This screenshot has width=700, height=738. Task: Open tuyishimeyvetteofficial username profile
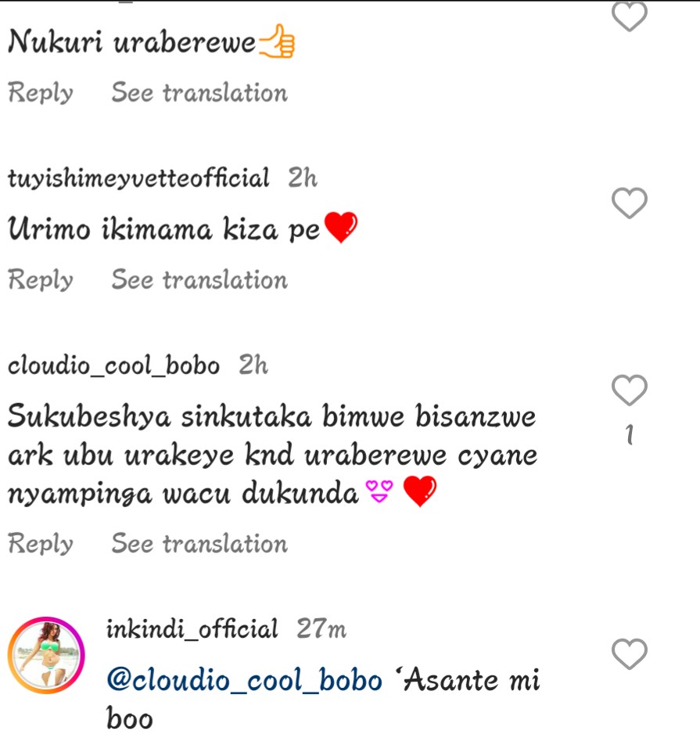(x=138, y=178)
